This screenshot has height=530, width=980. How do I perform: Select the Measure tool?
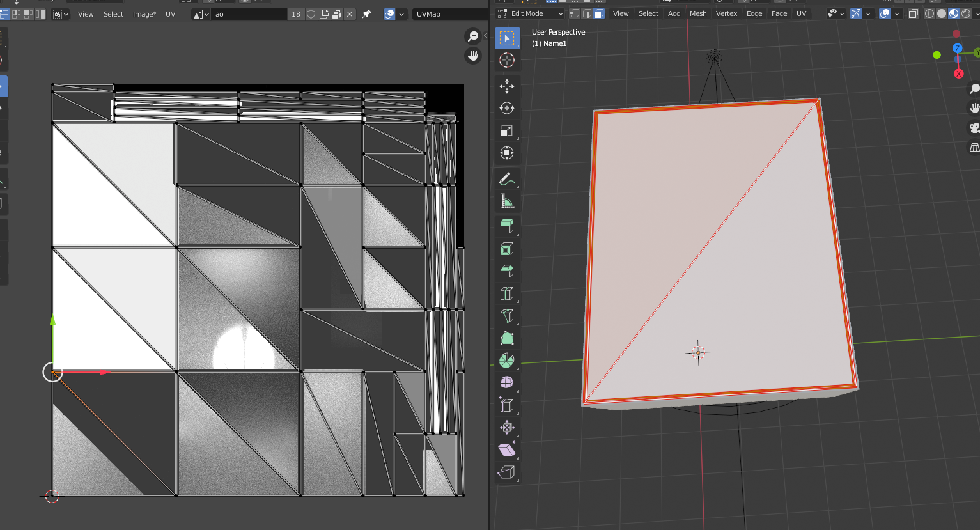(507, 201)
